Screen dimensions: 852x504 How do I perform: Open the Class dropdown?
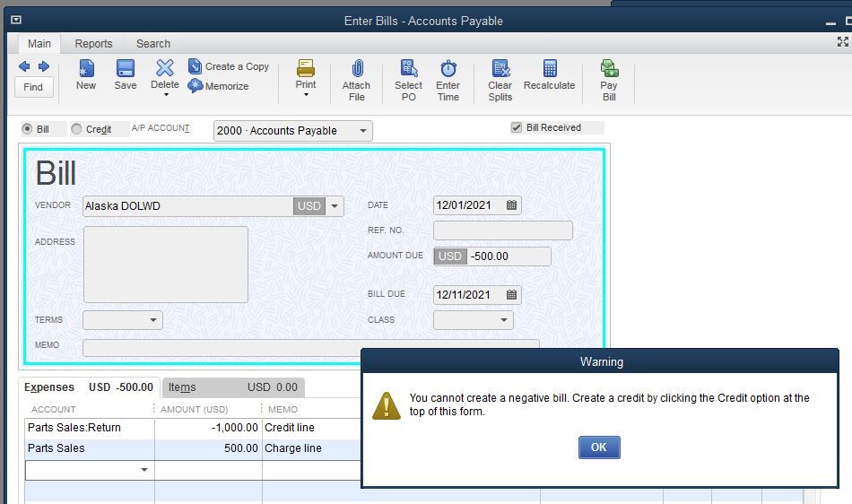pyautogui.click(x=504, y=320)
